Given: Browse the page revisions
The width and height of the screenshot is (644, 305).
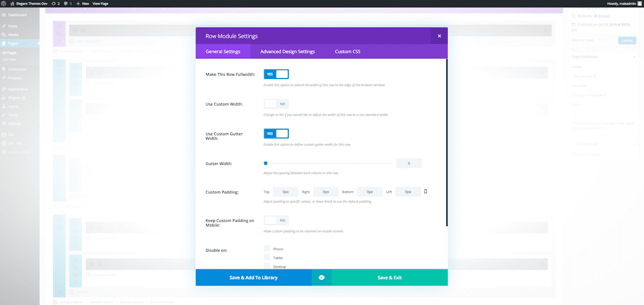Looking at the screenshot, I should point(603,16).
